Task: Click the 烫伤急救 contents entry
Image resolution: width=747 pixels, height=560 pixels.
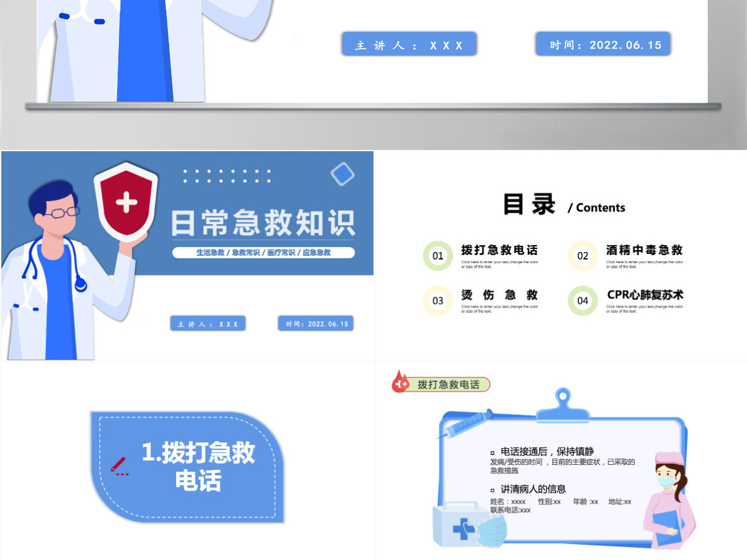Action: [499, 295]
